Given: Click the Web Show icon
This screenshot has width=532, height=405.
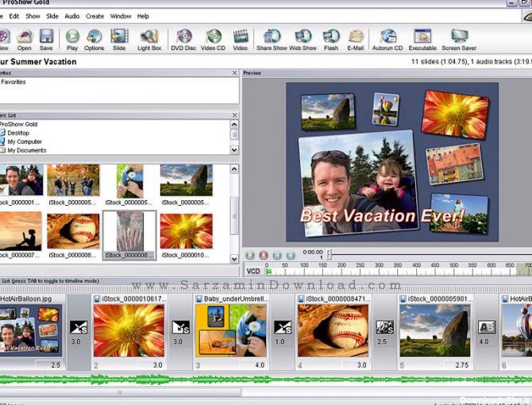Looking at the screenshot, I should pyautogui.click(x=303, y=40).
